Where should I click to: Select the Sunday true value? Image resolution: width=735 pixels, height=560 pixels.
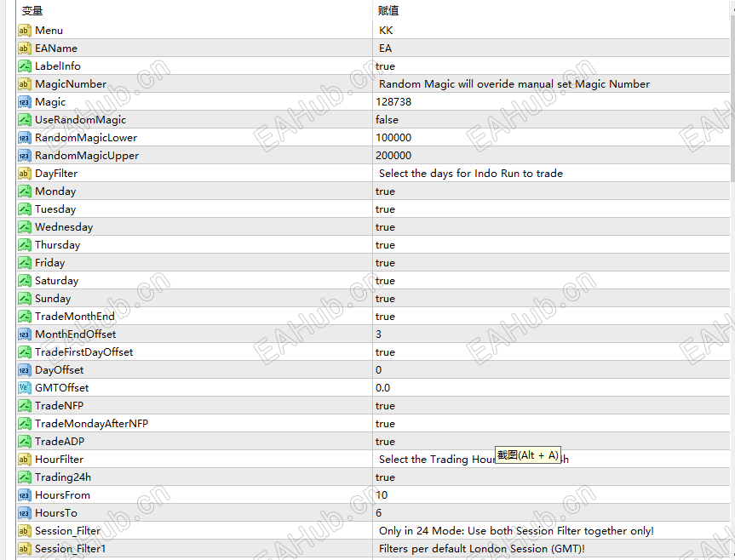(x=385, y=299)
